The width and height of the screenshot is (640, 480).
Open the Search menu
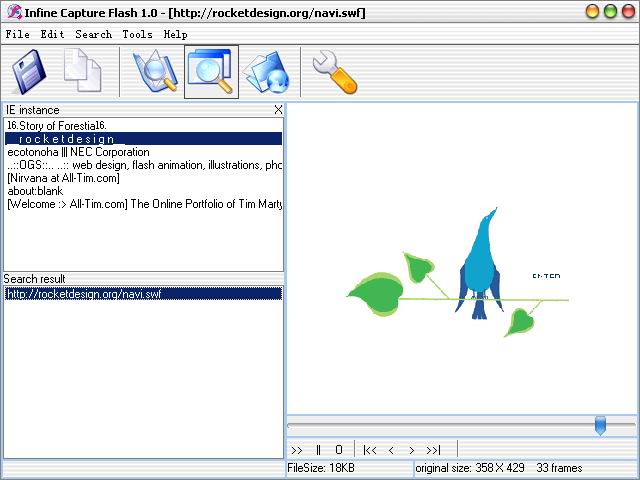click(93, 34)
